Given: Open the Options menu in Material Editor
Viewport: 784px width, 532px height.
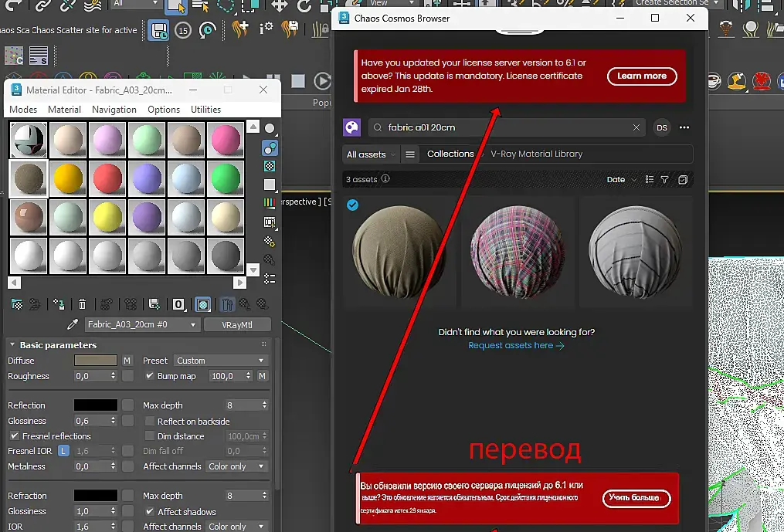Looking at the screenshot, I should point(164,110).
